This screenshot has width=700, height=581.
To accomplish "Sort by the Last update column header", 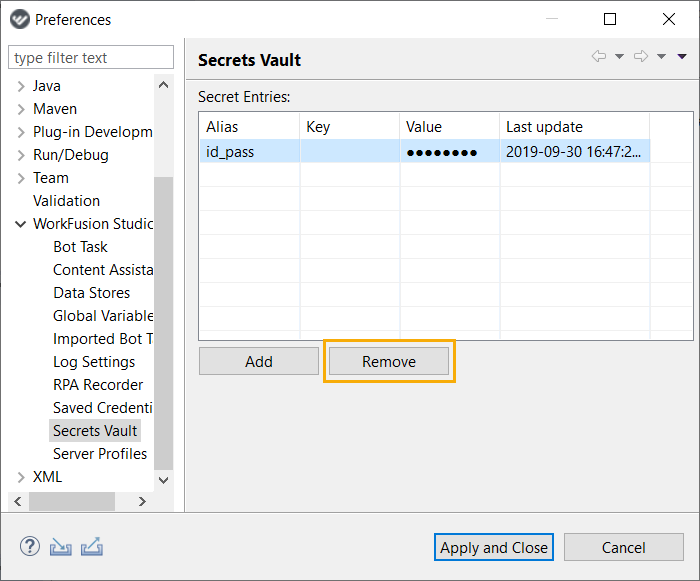I will coord(575,127).
